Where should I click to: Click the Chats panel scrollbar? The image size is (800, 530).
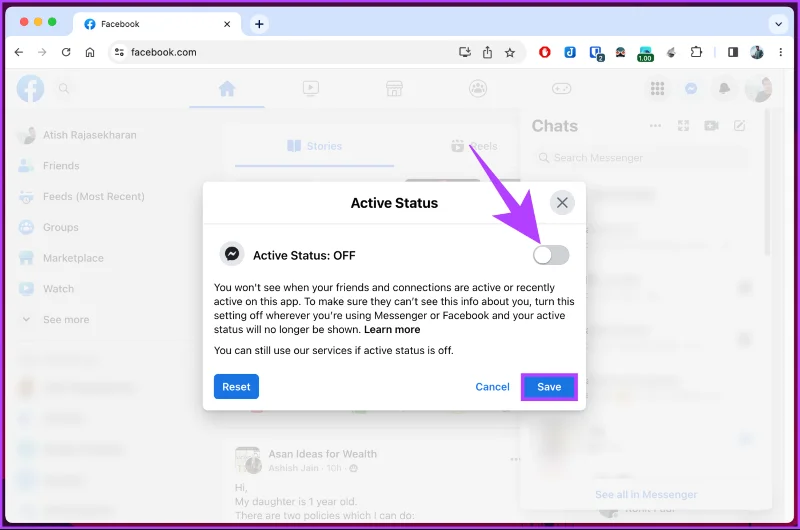[x=767, y=183]
